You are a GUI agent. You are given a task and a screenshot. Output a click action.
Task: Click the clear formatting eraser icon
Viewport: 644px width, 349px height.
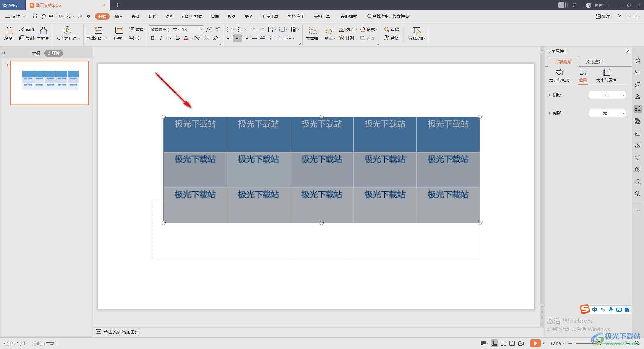(215, 38)
